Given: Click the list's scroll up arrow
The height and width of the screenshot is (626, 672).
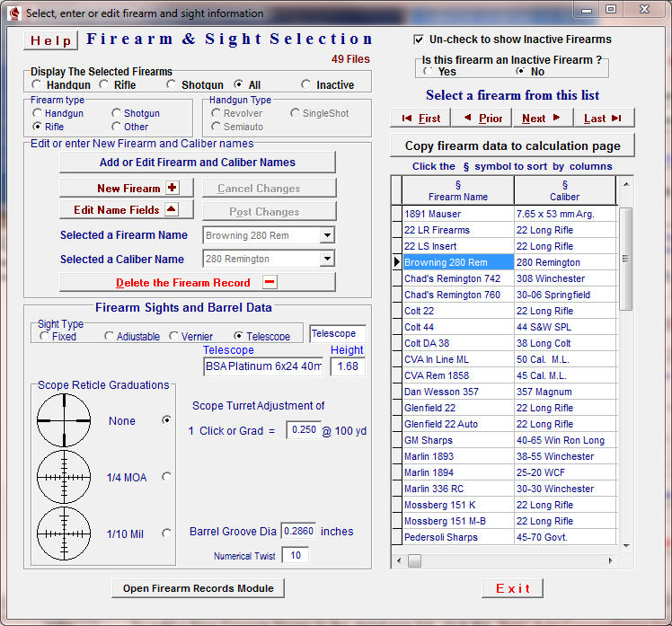Looking at the screenshot, I should pyautogui.click(x=626, y=184).
